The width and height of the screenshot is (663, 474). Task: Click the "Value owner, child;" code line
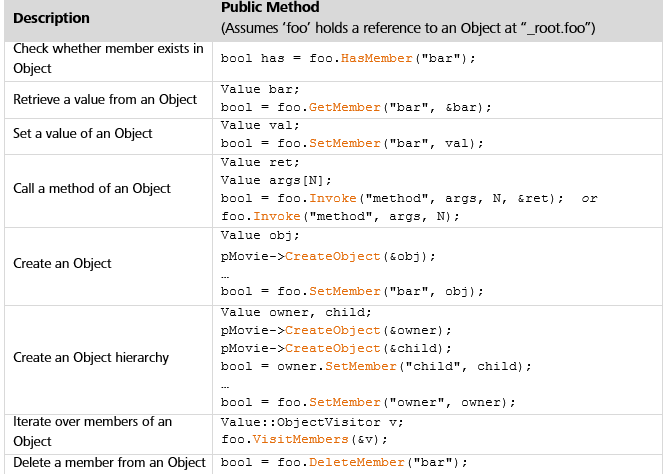tap(284, 312)
